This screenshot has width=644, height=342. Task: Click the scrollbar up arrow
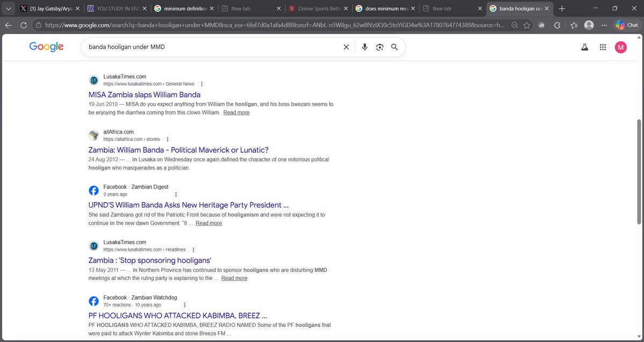pos(639,39)
